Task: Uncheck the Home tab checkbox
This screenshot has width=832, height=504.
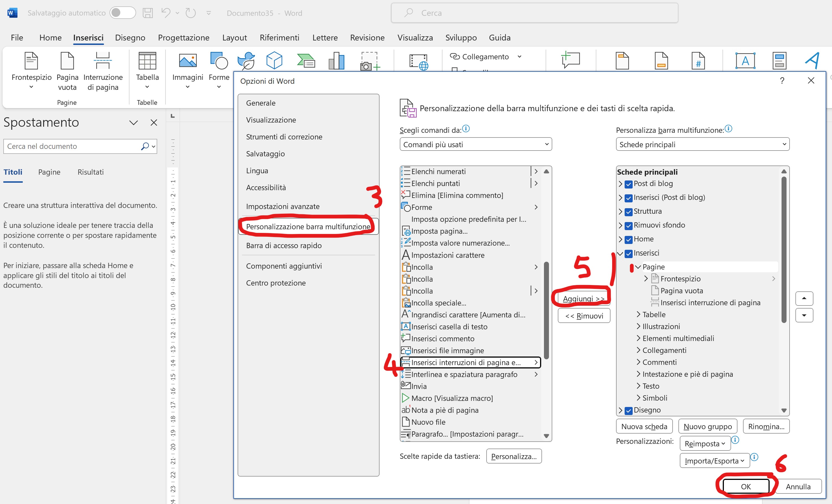Action: (629, 239)
